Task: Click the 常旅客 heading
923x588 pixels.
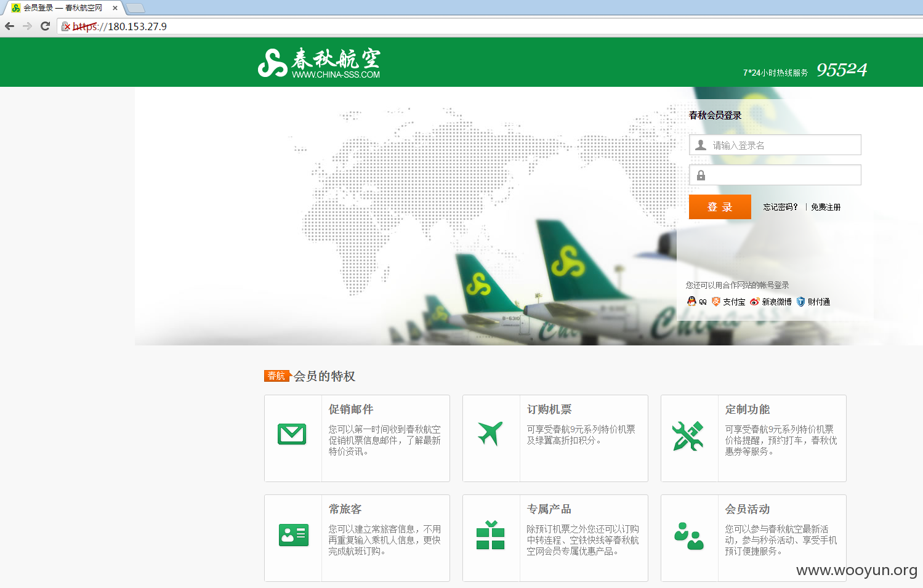Action: tap(345, 509)
